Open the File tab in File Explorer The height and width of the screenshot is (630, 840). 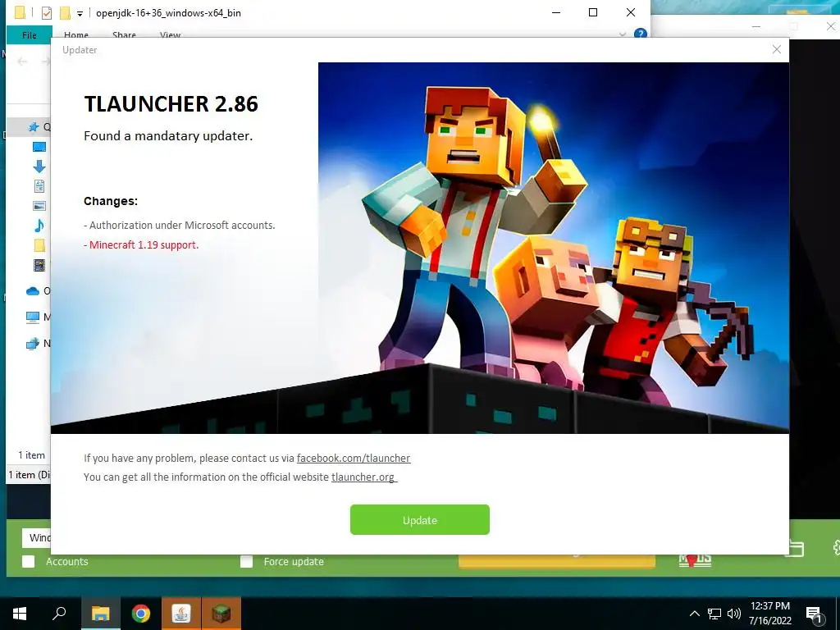tap(30, 34)
